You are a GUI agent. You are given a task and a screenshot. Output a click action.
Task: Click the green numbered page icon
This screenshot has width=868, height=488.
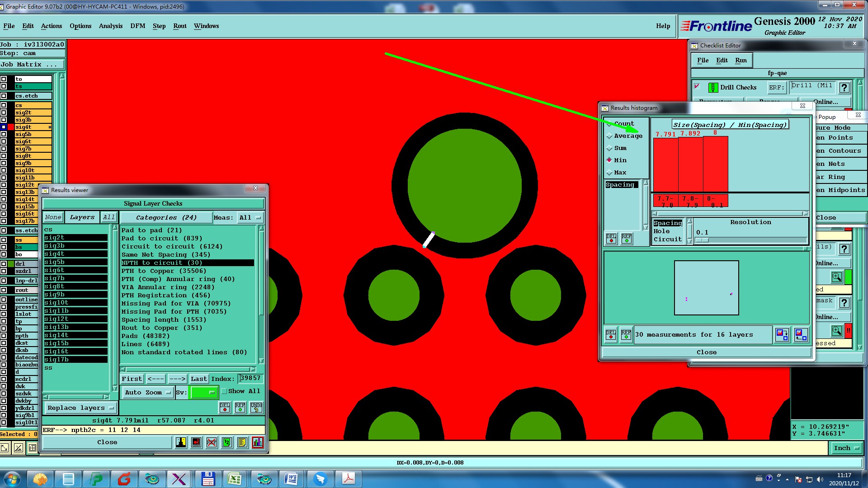[226, 442]
